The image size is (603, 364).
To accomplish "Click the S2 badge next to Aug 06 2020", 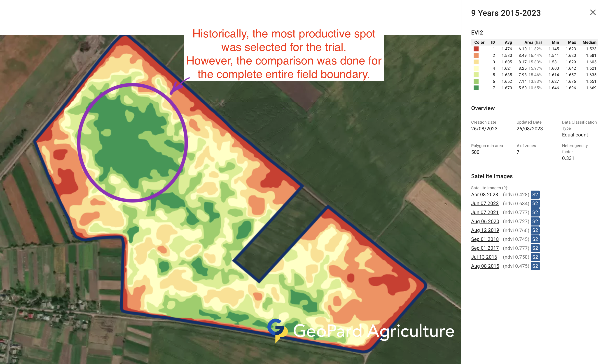I will [x=535, y=221].
